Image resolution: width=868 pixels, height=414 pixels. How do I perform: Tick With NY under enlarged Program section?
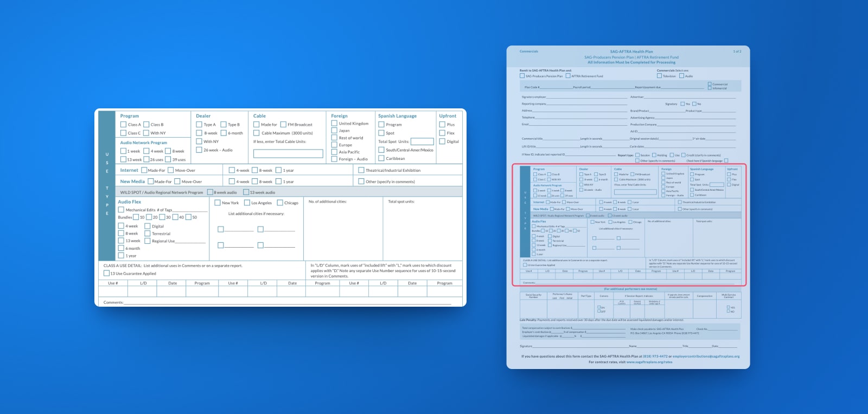click(x=146, y=133)
